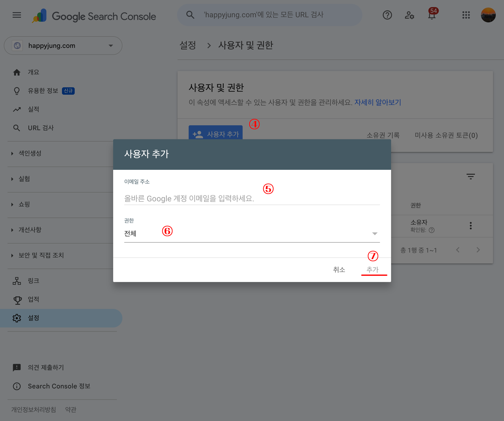
Task: Click the 추가 button in dialog
Action: point(372,270)
